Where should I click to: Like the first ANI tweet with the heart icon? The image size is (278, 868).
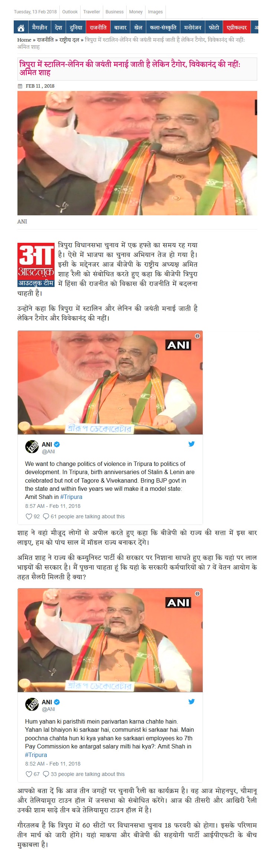(x=29, y=516)
